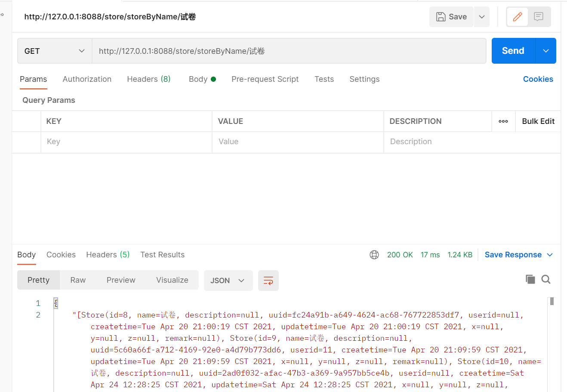Open search in response magnifier icon
The image size is (567, 392).
point(546,280)
